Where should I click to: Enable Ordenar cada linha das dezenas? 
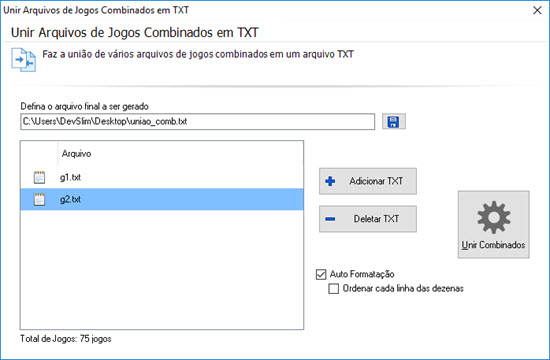334,288
